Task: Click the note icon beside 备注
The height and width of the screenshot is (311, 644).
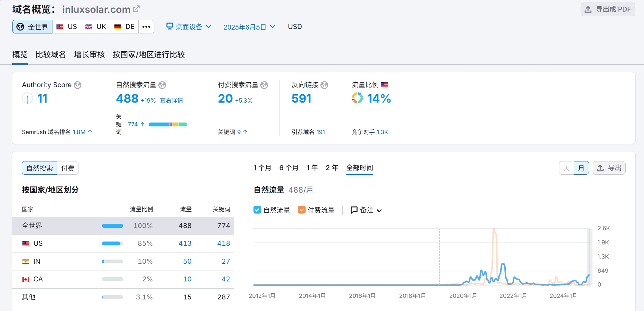Action: pyautogui.click(x=354, y=210)
